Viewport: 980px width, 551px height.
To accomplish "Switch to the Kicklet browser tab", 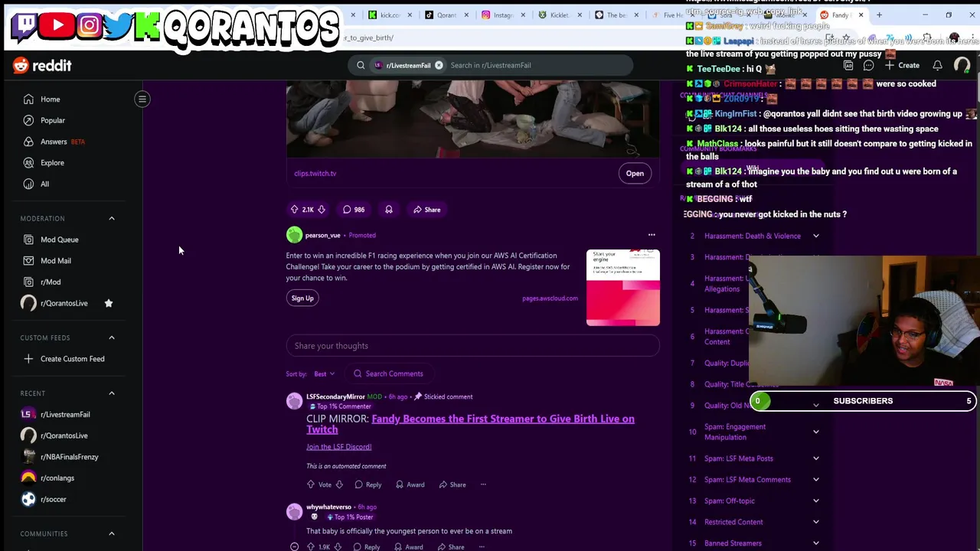I will 559,15.
